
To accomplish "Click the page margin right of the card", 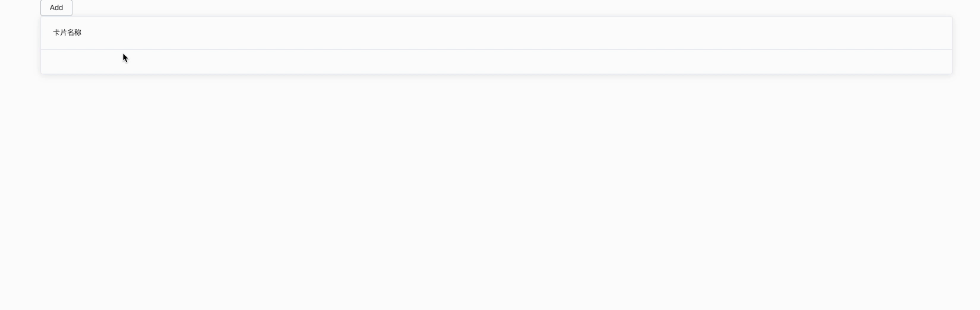I will point(966,45).
